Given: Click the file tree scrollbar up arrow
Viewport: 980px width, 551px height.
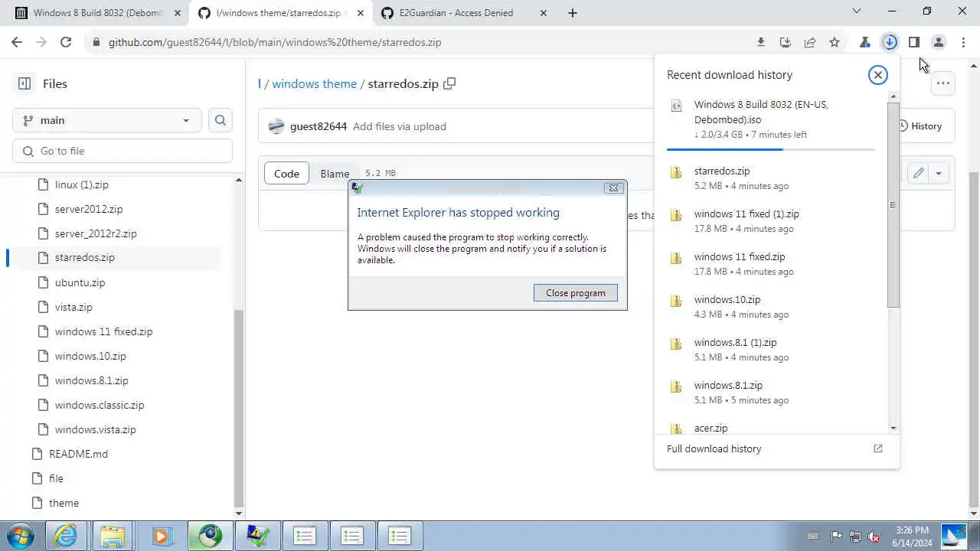Looking at the screenshot, I should click(238, 180).
